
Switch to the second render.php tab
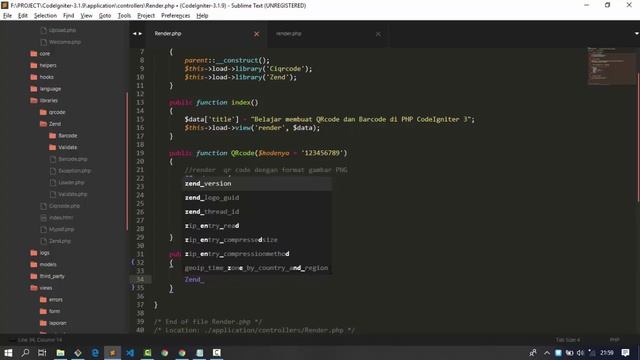(x=322, y=34)
